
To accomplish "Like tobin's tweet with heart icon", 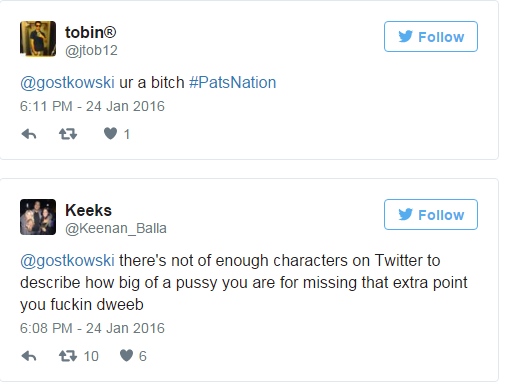I will (110, 134).
